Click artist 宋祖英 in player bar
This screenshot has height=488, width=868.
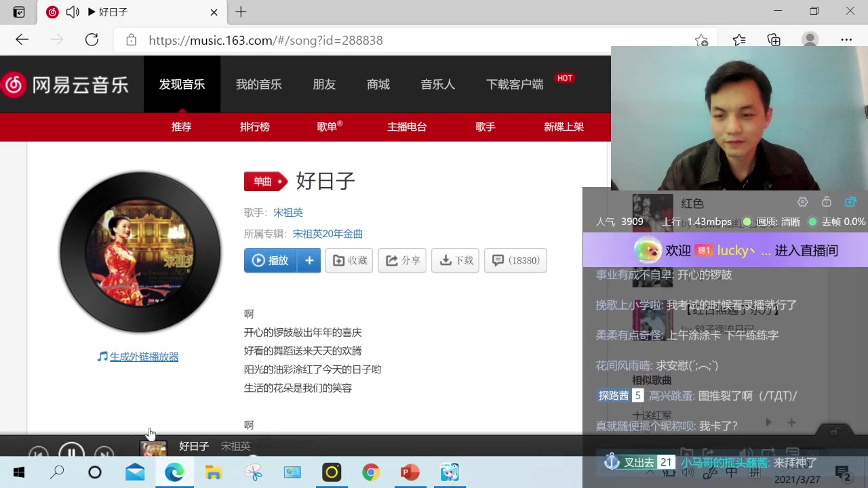click(x=235, y=446)
